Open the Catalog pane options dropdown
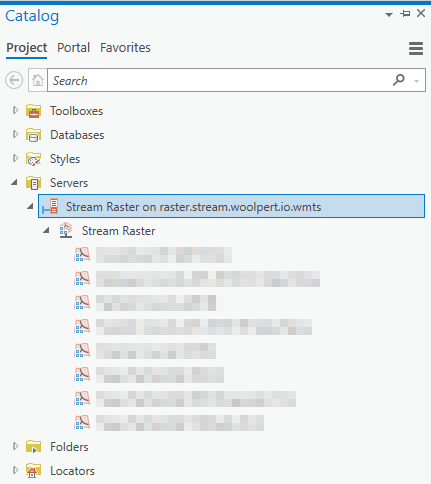Screen dimensions: 432x484 pyautogui.click(x=389, y=14)
